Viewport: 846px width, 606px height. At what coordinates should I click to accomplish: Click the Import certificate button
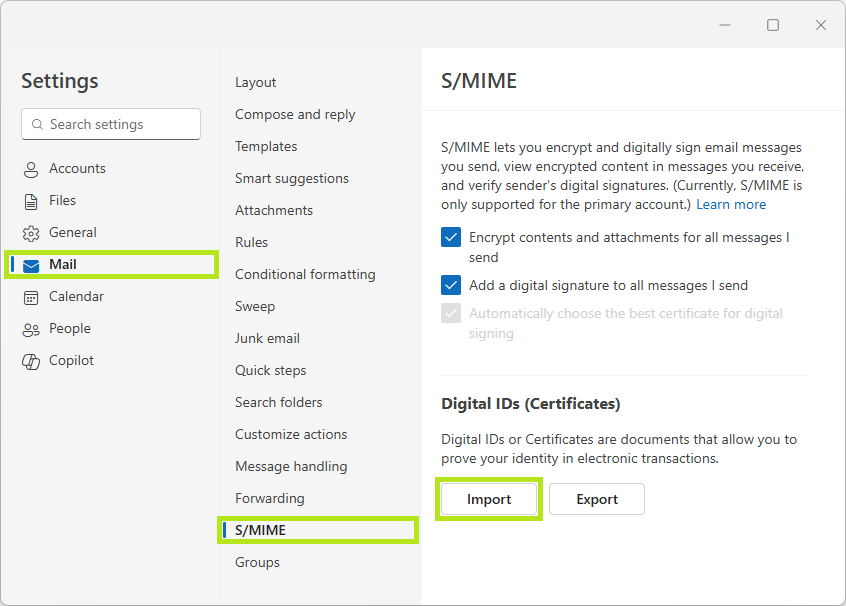click(489, 499)
